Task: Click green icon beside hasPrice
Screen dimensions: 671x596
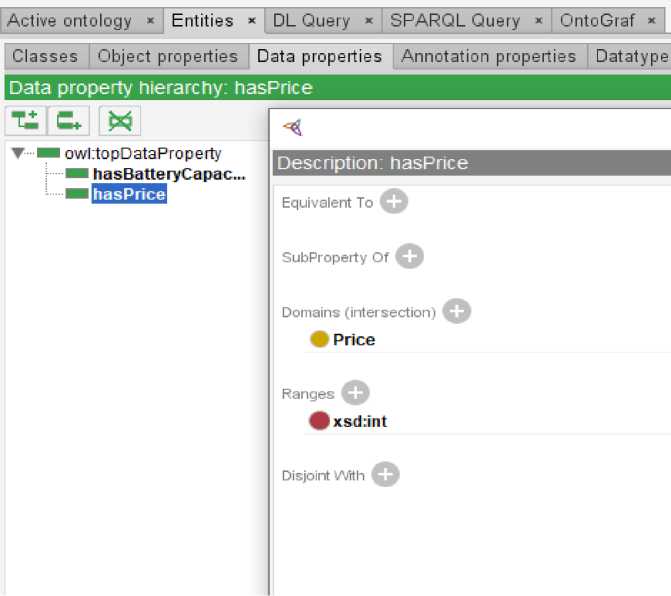Action: 77,194
